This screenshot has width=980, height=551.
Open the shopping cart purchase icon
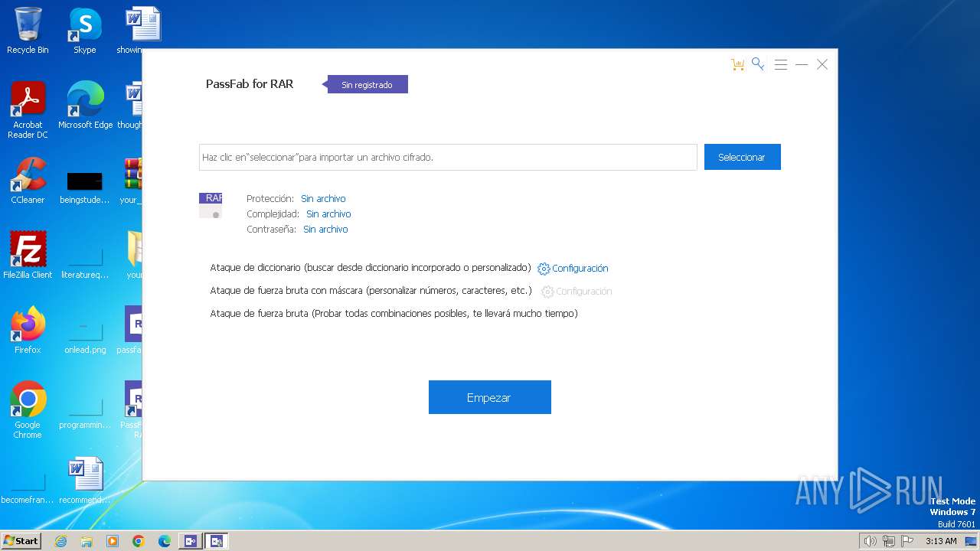click(737, 65)
